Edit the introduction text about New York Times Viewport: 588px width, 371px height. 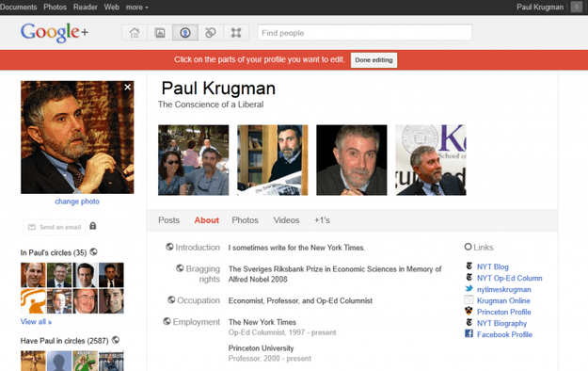tap(296, 248)
